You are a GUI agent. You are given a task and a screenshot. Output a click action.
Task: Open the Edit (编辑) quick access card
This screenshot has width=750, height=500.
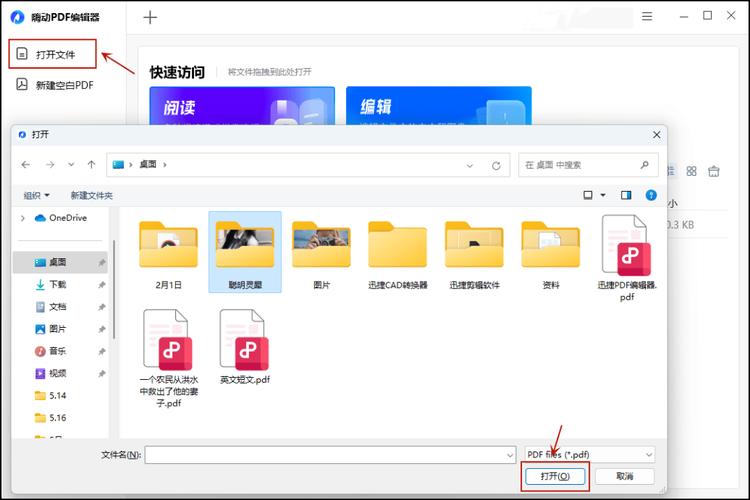439,106
